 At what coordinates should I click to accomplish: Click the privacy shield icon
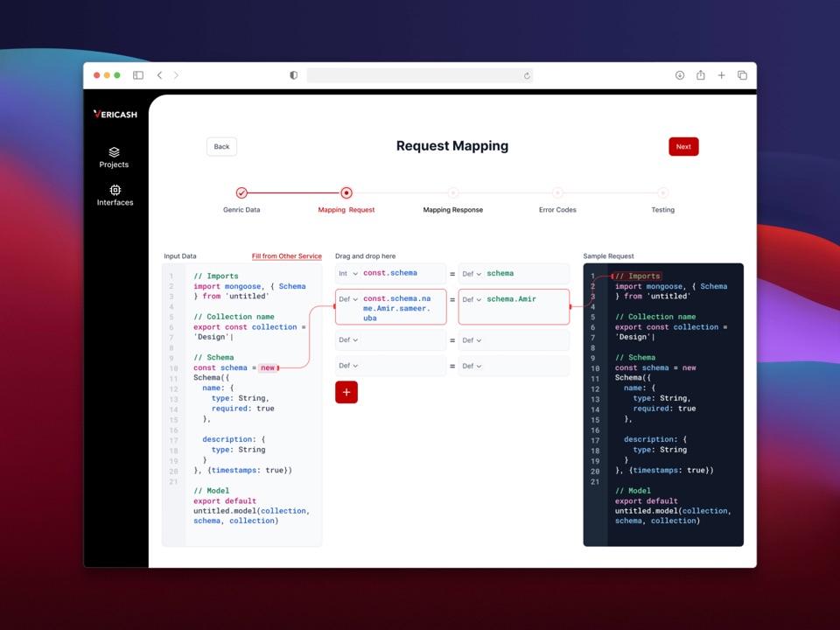pyautogui.click(x=294, y=75)
